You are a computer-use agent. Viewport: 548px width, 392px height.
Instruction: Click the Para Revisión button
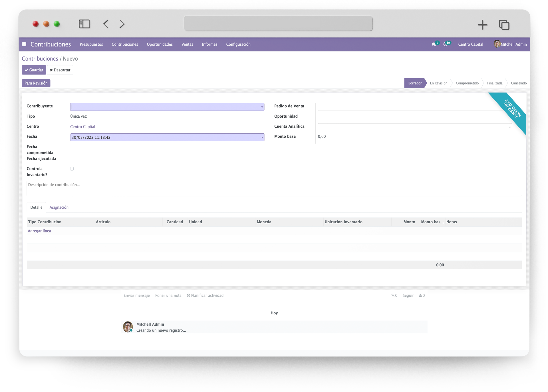tap(36, 83)
